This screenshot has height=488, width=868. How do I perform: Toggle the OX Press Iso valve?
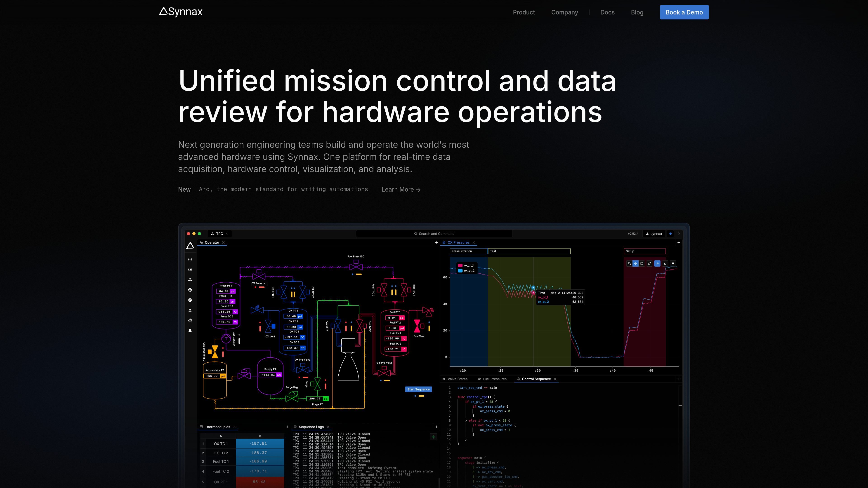click(x=259, y=275)
